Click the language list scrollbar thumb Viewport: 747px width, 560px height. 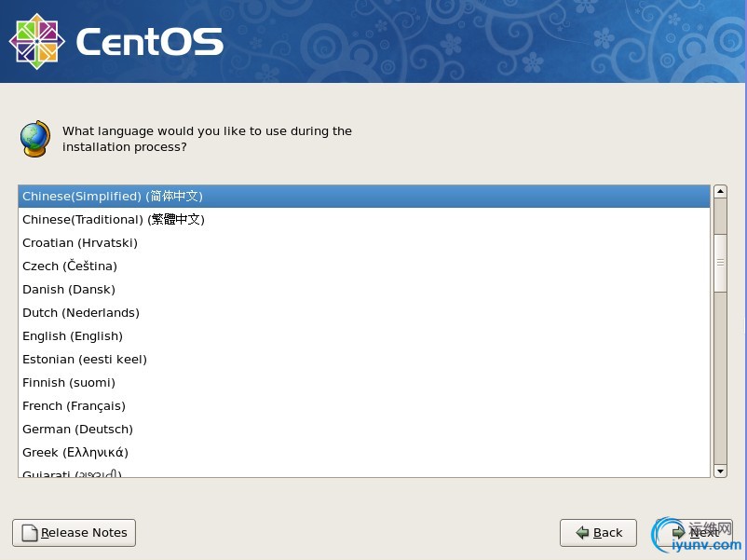[x=720, y=263]
